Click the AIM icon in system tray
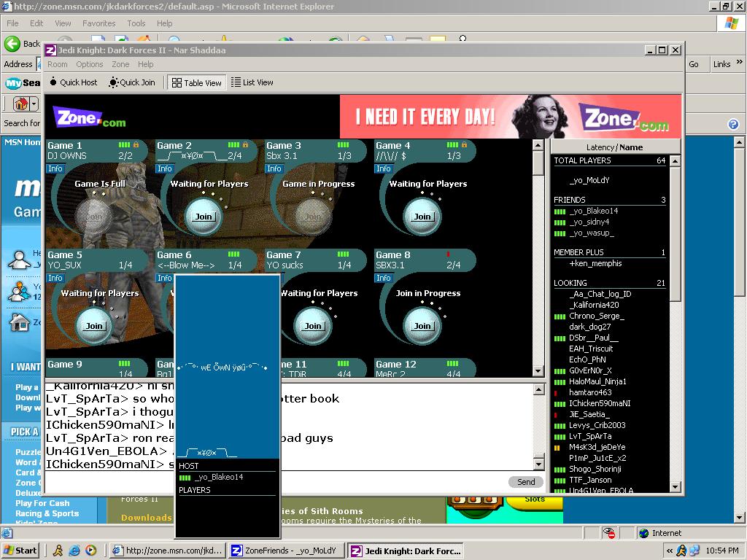Image resolution: width=747 pixels, height=560 pixels. (x=681, y=551)
